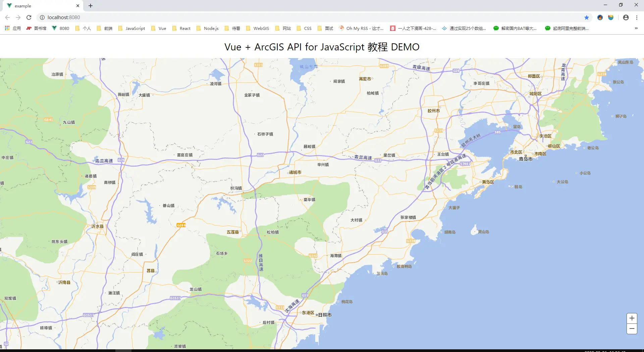Click the 莒县 map label

[x=151, y=271]
